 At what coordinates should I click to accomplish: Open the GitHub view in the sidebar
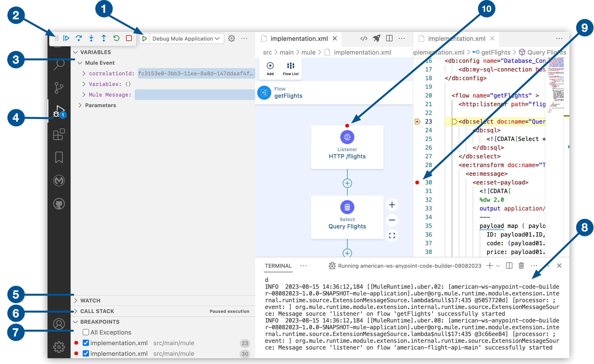click(59, 203)
